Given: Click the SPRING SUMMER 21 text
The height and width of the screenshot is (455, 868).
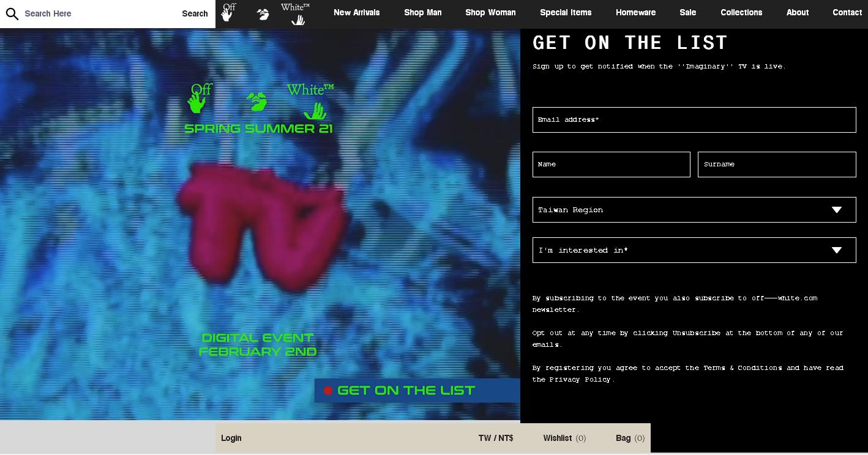Looking at the screenshot, I should point(258,128).
